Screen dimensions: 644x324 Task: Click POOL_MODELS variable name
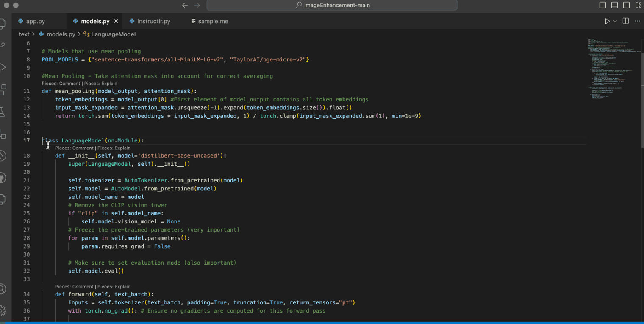pos(60,60)
